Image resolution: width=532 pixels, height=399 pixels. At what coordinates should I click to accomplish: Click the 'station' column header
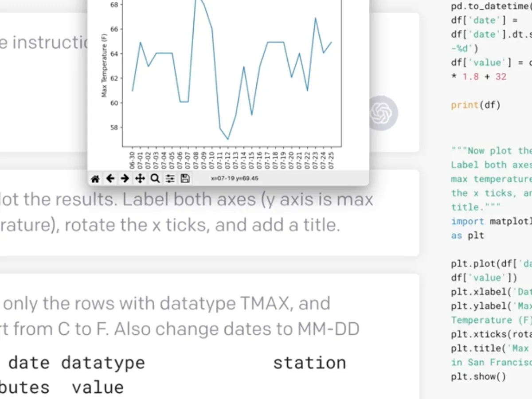pyautogui.click(x=309, y=363)
